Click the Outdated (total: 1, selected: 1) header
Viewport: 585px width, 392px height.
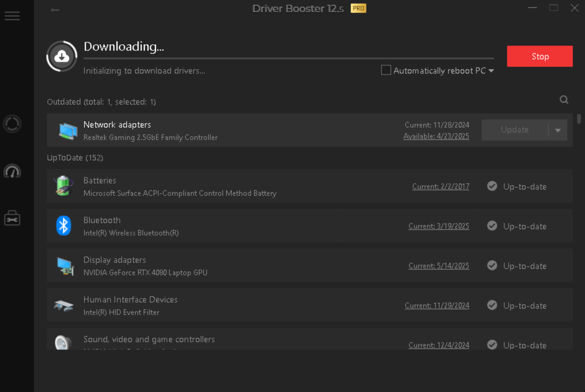click(101, 102)
